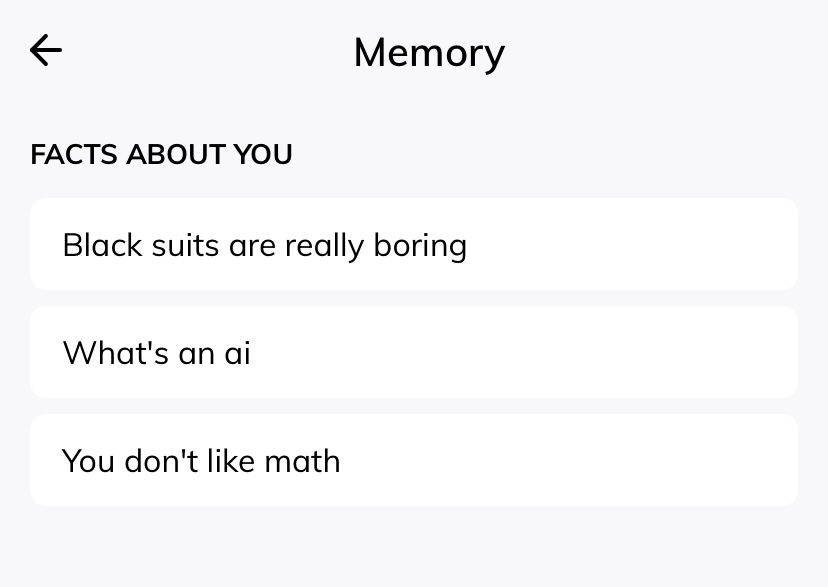Tap the second fact card in the list
The width and height of the screenshot is (828, 587).
coord(413,353)
